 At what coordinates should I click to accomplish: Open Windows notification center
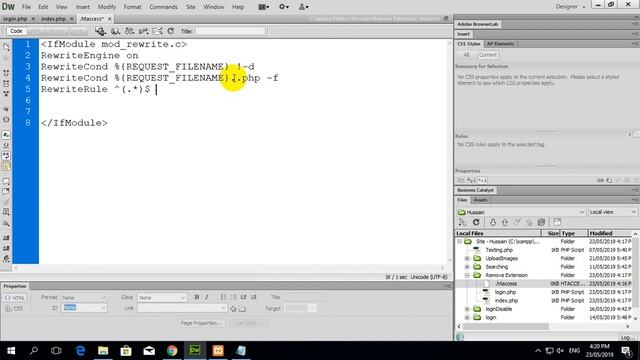(x=626, y=351)
